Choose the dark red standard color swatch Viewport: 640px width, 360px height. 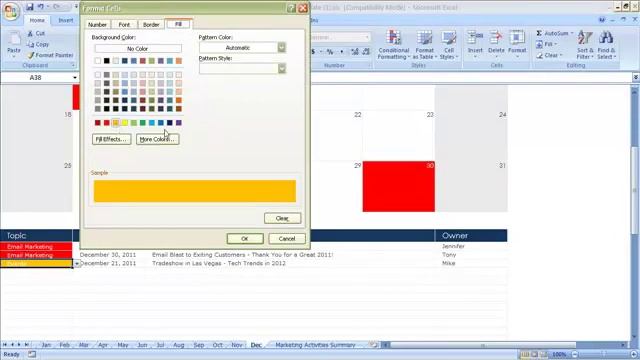point(98,122)
